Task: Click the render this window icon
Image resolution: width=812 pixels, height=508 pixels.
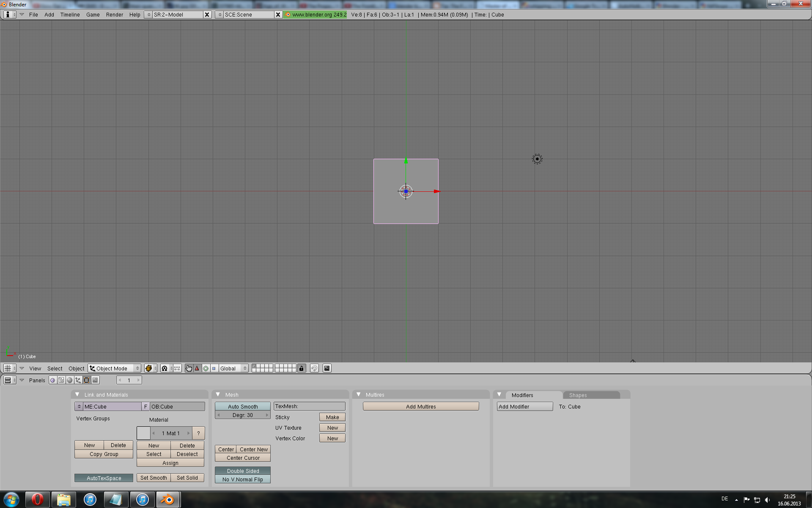Action: click(x=327, y=368)
